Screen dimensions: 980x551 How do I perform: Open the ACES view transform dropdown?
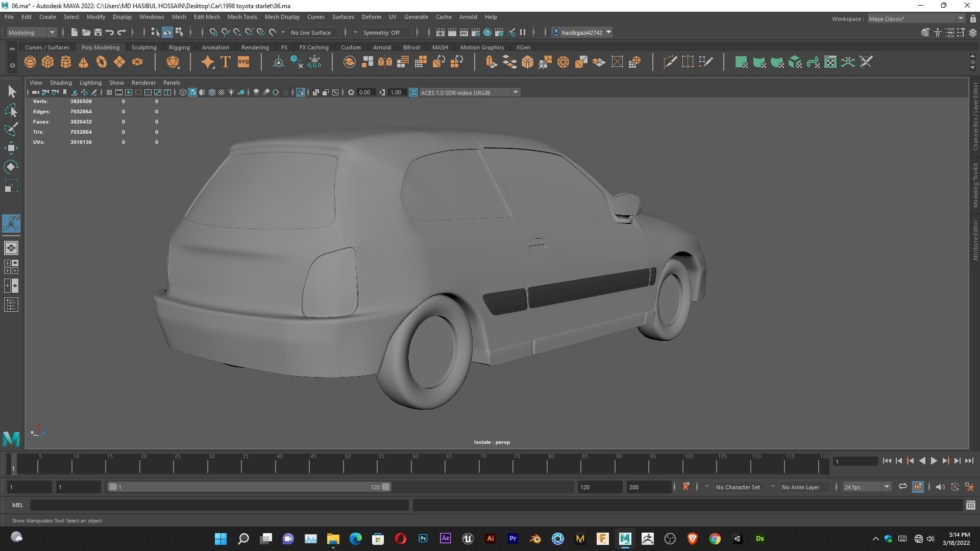(469, 92)
